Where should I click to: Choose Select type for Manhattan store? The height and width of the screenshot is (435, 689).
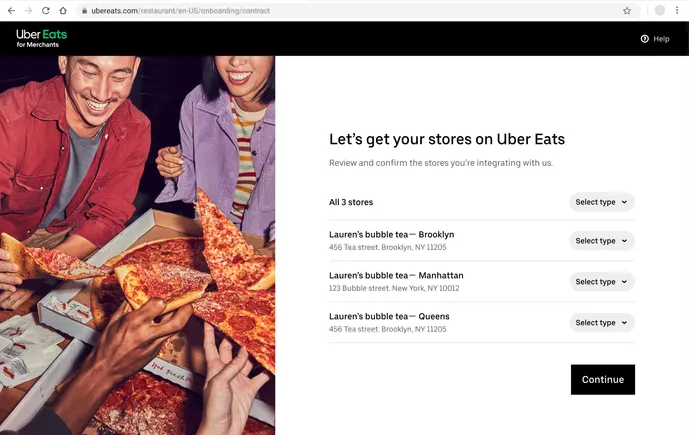[x=602, y=282]
